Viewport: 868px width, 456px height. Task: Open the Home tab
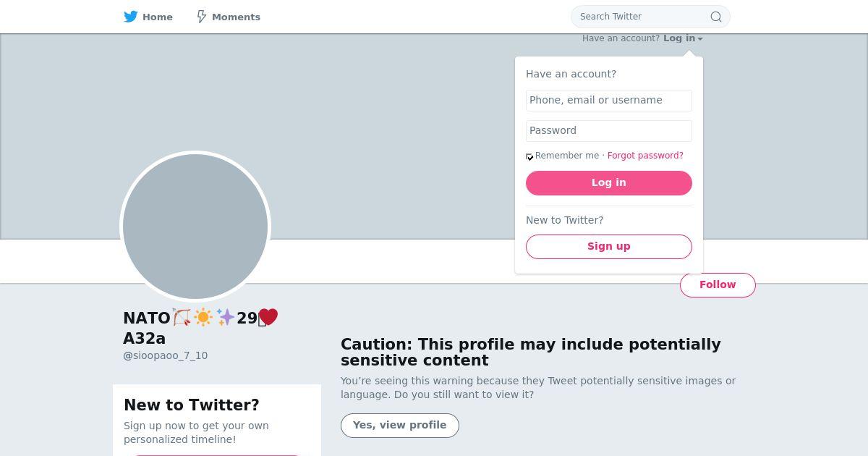click(148, 17)
